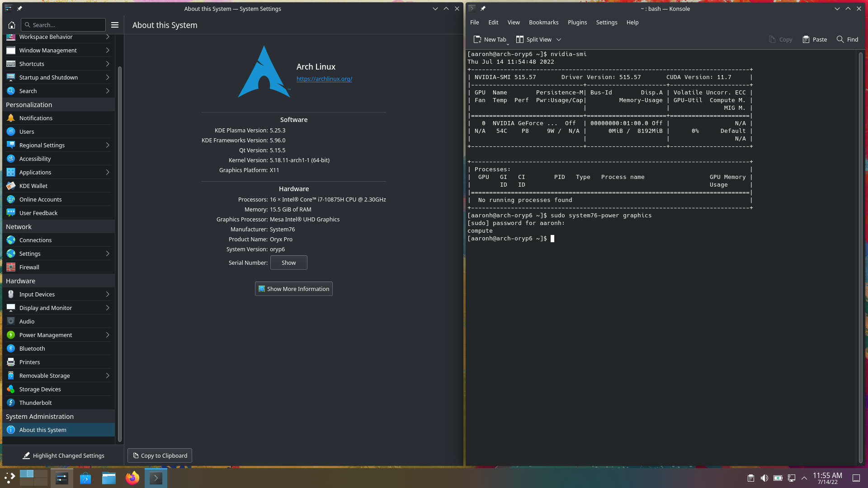Image resolution: width=868 pixels, height=488 pixels.
Task: Open the Edit menu in Konsole
Action: tap(493, 22)
